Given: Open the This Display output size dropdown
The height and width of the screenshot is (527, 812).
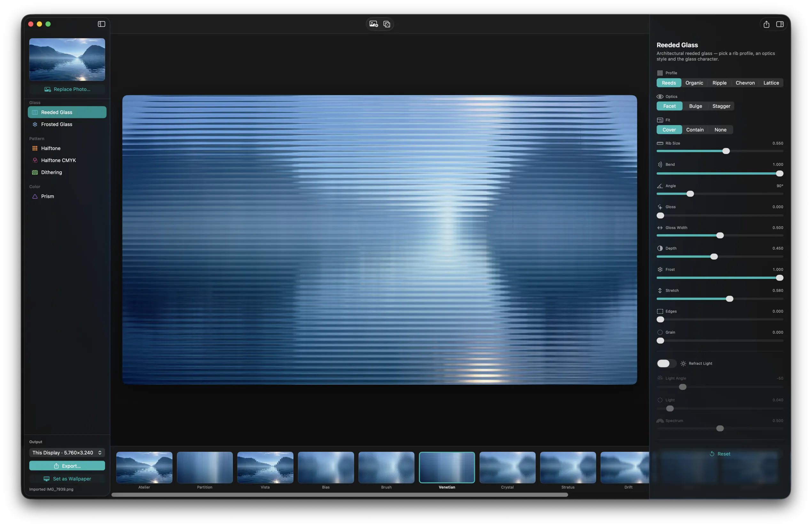Looking at the screenshot, I should (67, 453).
